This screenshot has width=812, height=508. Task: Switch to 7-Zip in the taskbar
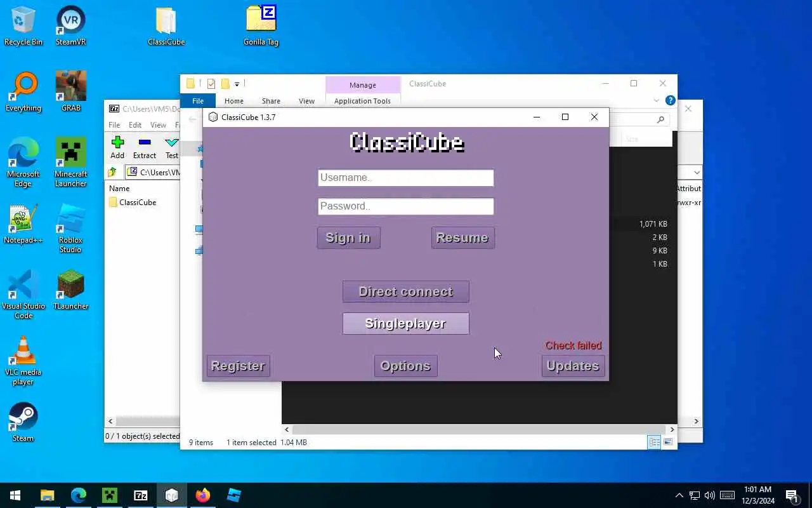click(x=140, y=495)
